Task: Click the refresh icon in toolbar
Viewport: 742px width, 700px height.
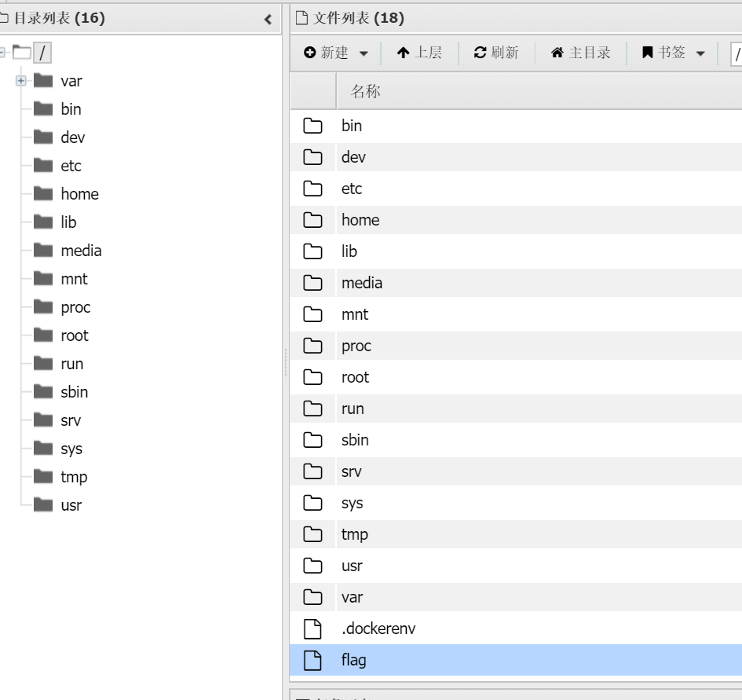Action: 480,53
